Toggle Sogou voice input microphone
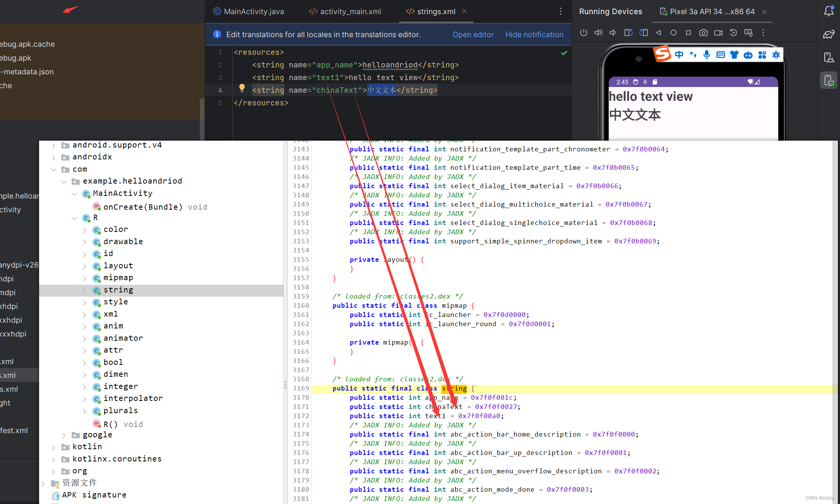Screen dimensions: 840x504 (707, 55)
